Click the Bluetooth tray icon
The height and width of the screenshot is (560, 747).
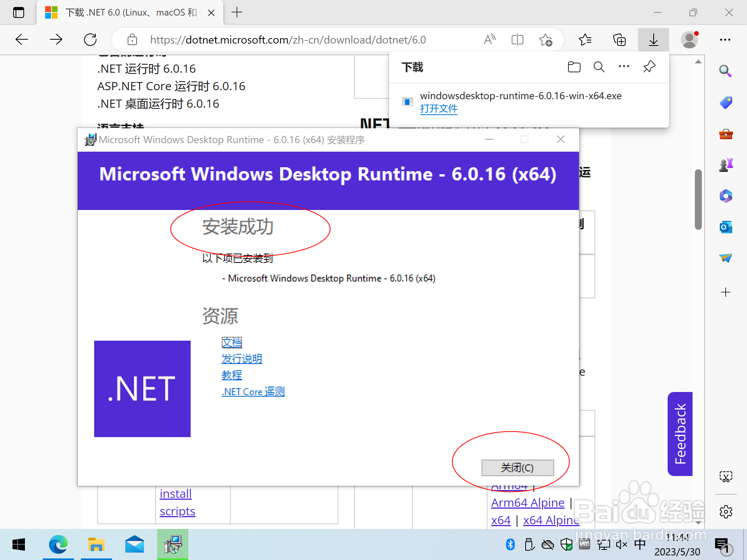point(510,544)
